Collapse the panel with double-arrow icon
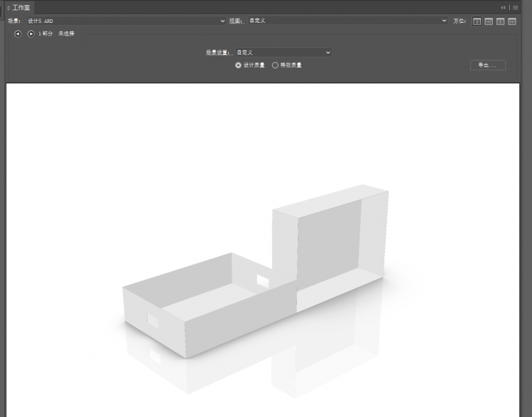Screen dimensions: 532x417 tap(503, 7)
